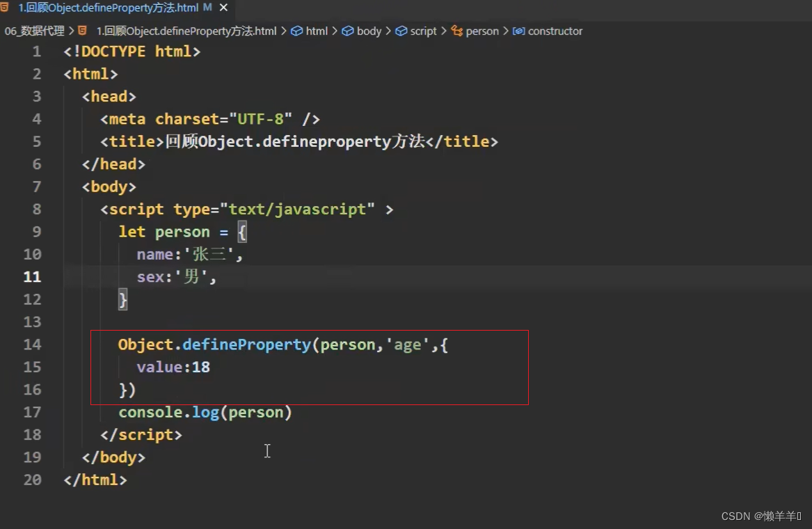Image resolution: width=812 pixels, height=529 pixels.
Task: Select the person breadcrumb symbol
Action: [481, 31]
